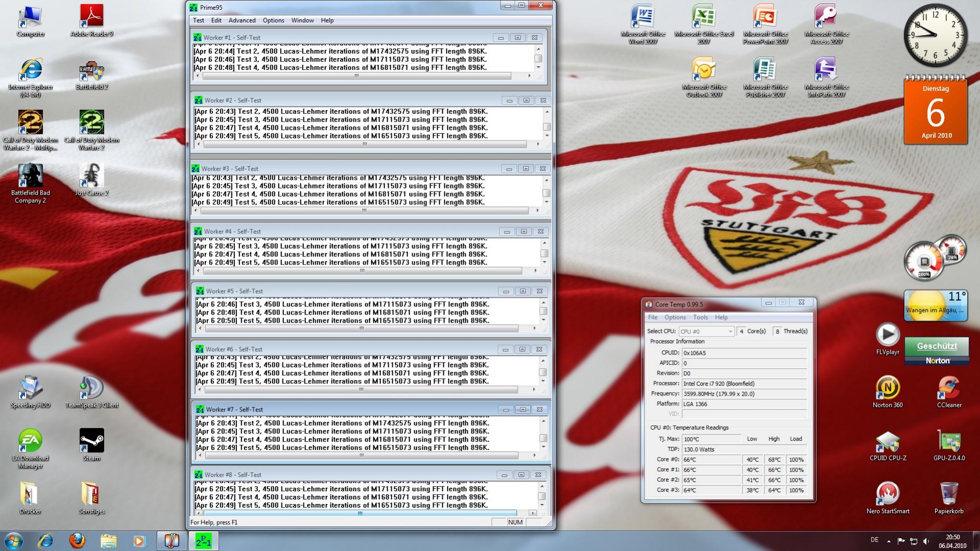Launch Battlefield 2 desktop shortcut
980x551 pixels.
click(x=91, y=75)
